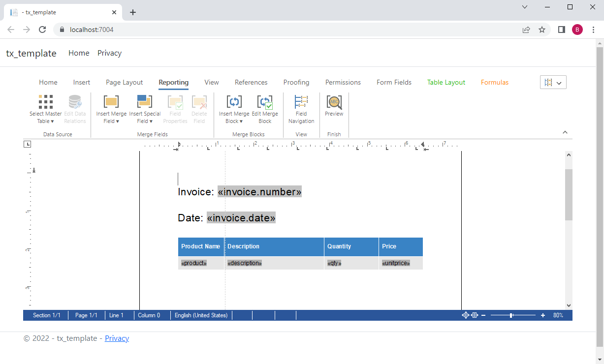
Task: Open Insert Special Field dropdown
Action: point(145,109)
